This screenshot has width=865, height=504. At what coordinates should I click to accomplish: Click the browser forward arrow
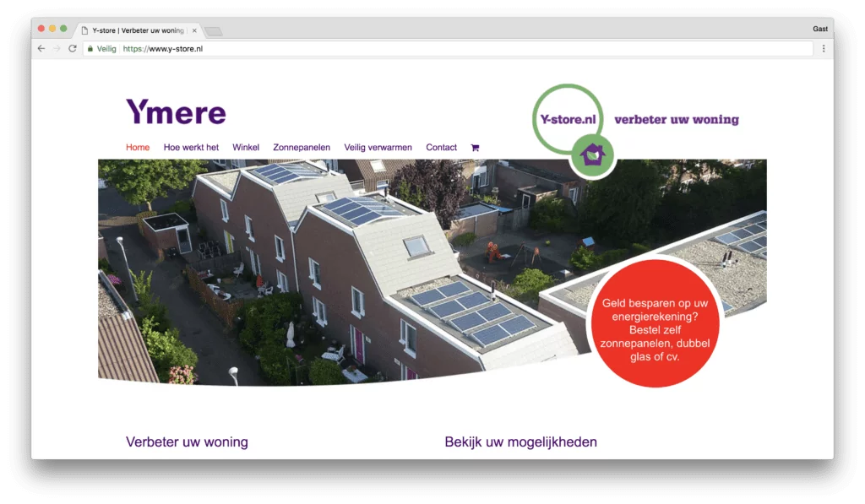pyautogui.click(x=57, y=49)
